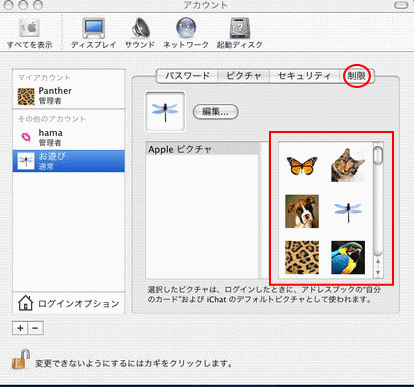Remove account with the minus button
414x387 pixels.
pyautogui.click(x=35, y=328)
